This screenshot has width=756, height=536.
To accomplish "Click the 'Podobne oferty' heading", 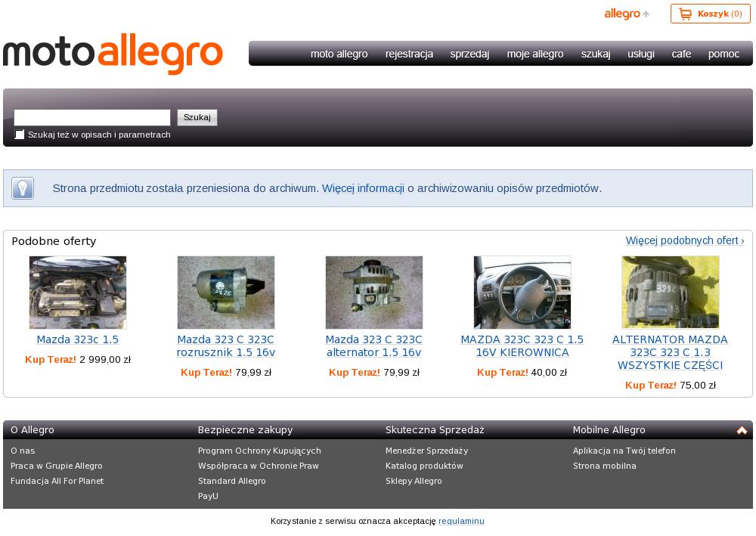I will 54,241.
